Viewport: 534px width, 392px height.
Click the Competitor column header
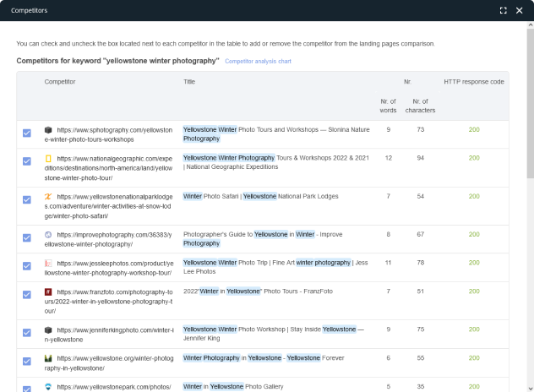point(60,82)
